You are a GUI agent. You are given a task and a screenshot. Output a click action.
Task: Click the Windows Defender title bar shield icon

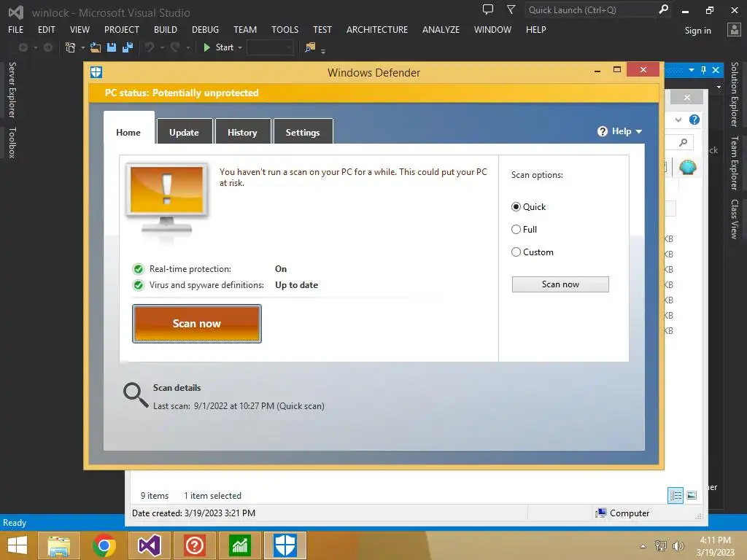pos(96,72)
